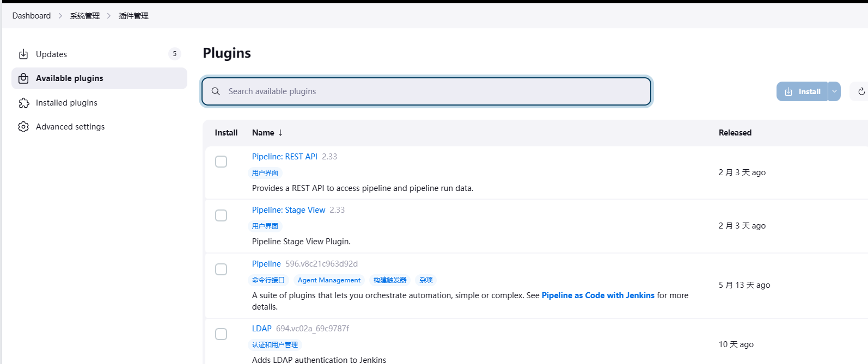This screenshot has height=364, width=868.
Task: Click the sort arrow next to Name
Action: click(x=280, y=133)
